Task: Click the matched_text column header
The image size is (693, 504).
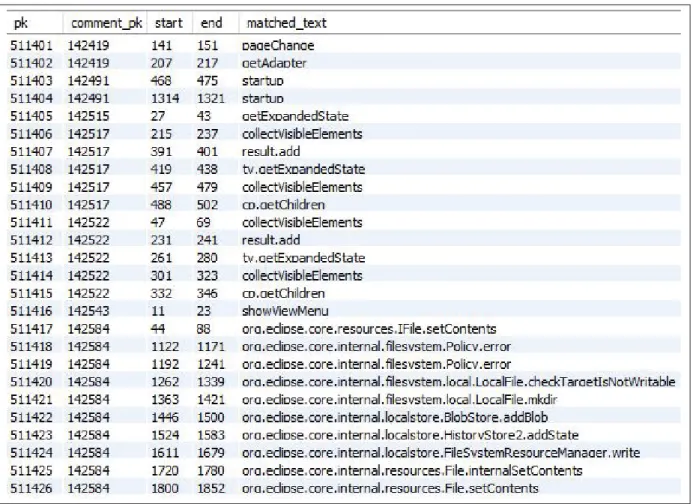Action: point(286,23)
